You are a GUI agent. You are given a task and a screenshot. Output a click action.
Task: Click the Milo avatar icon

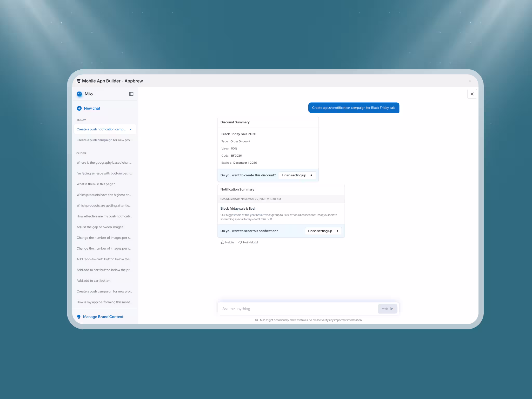(x=79, y=94)
